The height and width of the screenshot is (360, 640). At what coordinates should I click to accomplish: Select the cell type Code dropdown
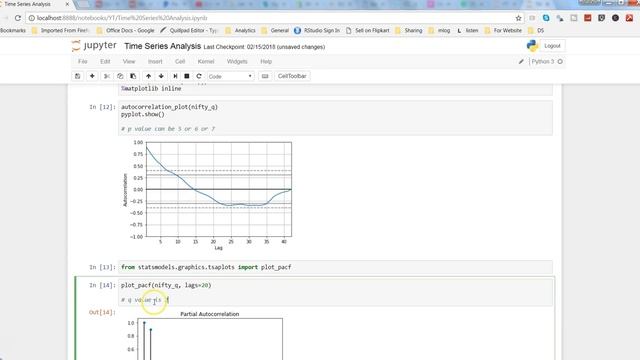(x=230, y=76)
